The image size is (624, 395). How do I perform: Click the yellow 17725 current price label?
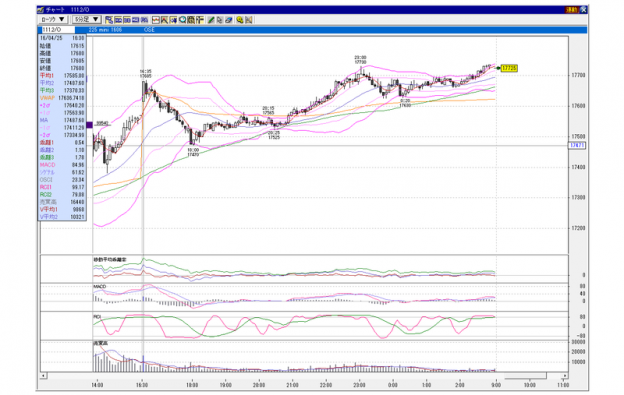coord(509,68)
